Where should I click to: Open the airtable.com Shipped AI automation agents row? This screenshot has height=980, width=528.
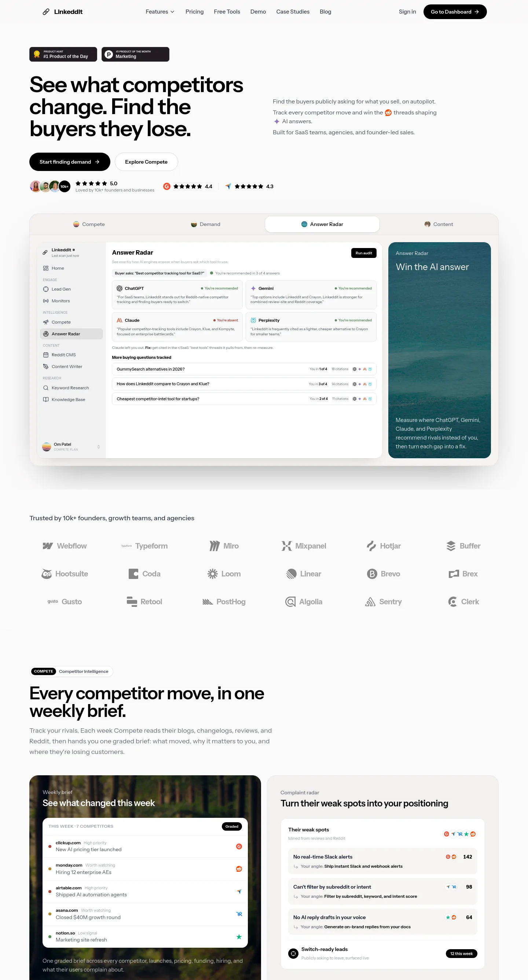(x=145, y=891)
